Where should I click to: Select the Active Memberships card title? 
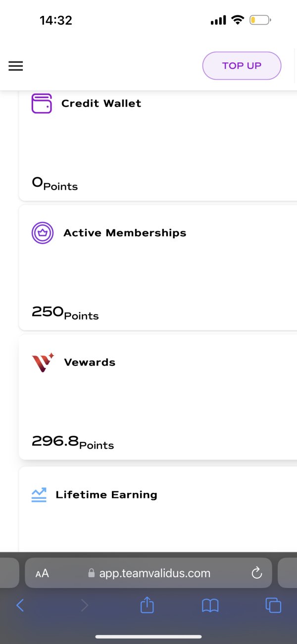[x=125, y=233]
